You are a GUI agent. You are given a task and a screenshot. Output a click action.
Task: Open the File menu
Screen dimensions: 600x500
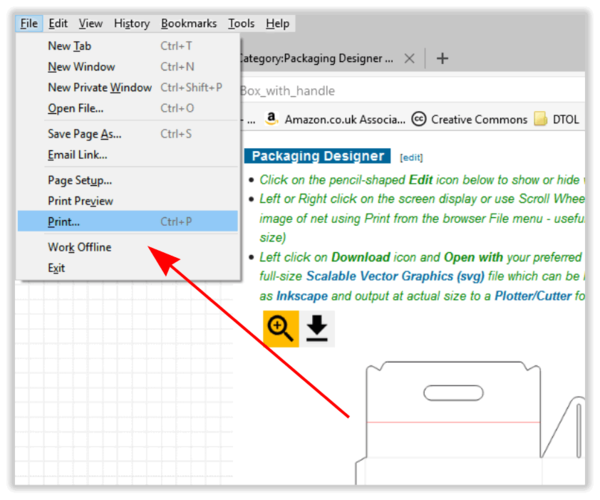(29, 24)
